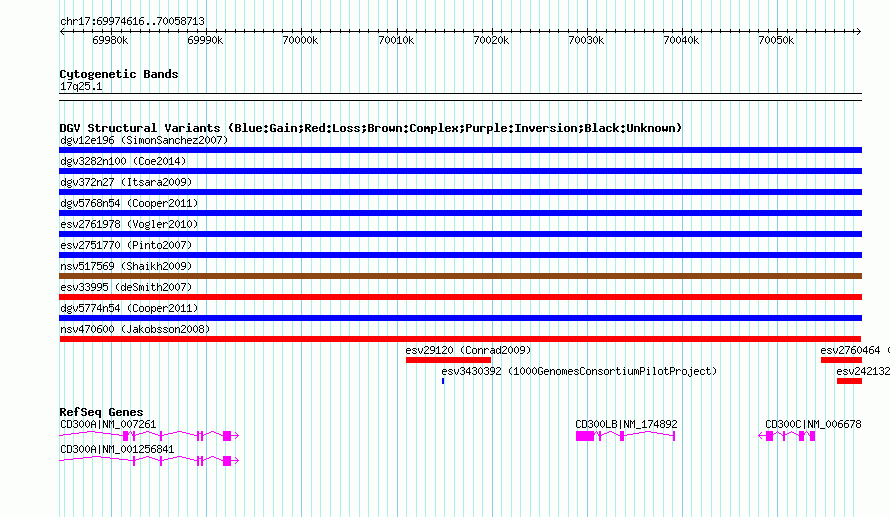Viewport: 890px width, 517px height.
Task: Select the blue gain bar under dgv12e196
Action: pyautogui.click(x=460, y=150)
